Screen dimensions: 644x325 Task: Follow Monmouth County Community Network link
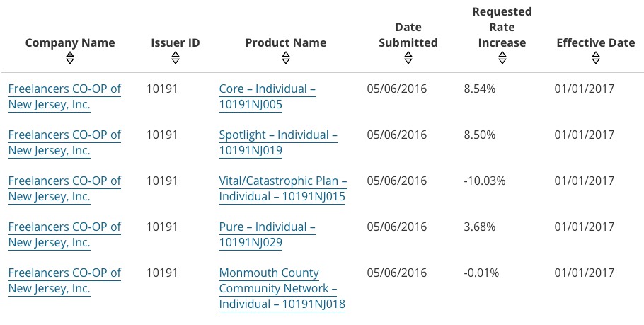pyautogui.click(x=282, y=289)
